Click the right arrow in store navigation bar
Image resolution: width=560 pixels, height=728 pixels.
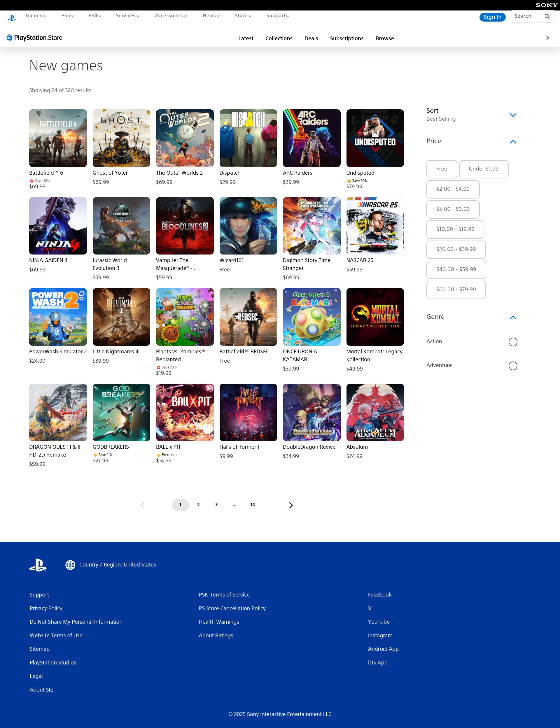pos(547,38)
